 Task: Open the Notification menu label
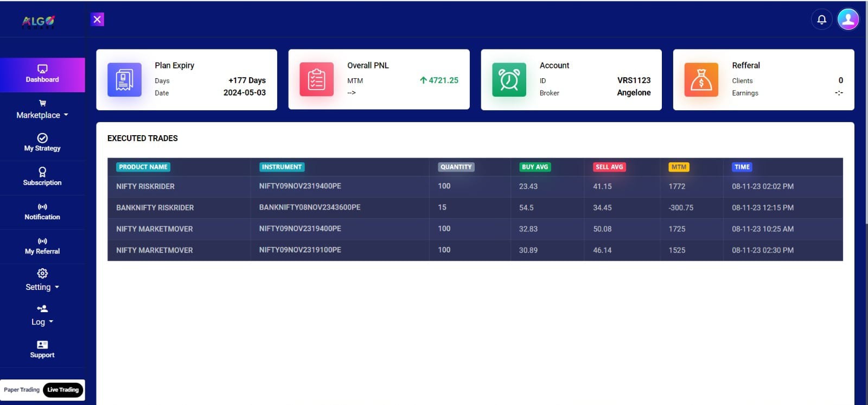[x=42, y=217]
